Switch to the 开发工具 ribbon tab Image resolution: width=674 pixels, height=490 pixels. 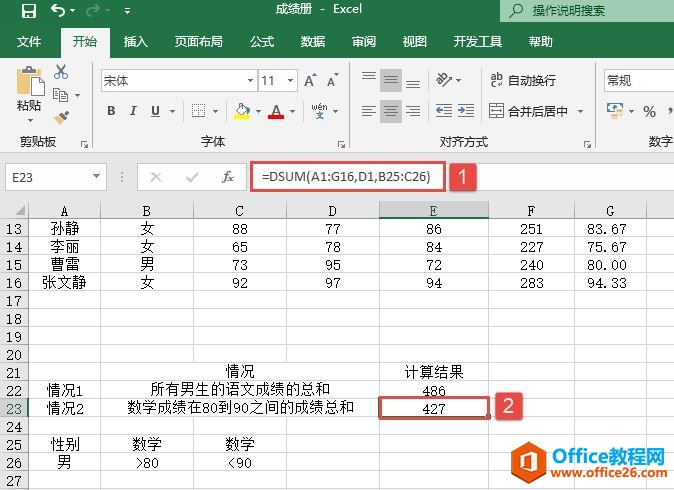[x=478, y=42]
